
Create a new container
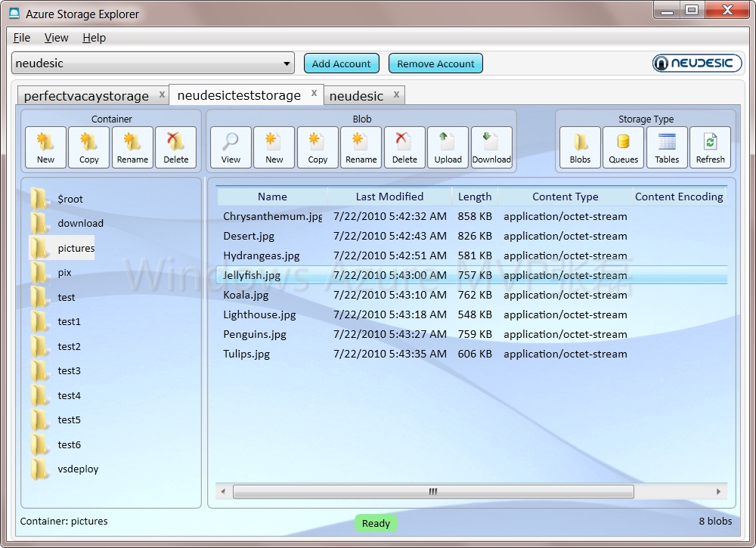tap(46, 147)
